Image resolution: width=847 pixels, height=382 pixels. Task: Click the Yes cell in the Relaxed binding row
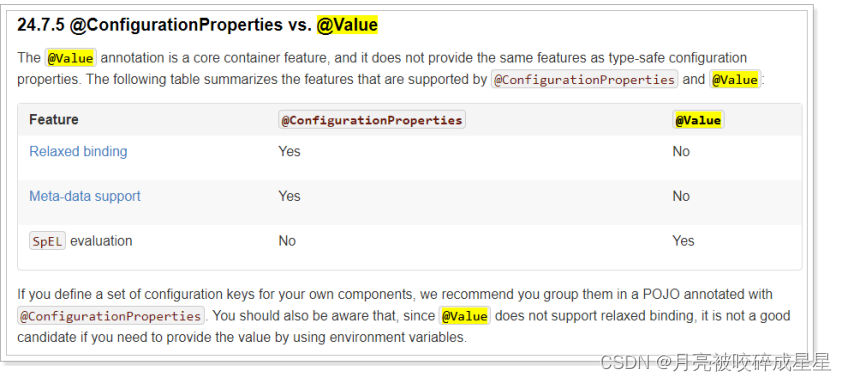pyautogui.click(x=290, y=151)
